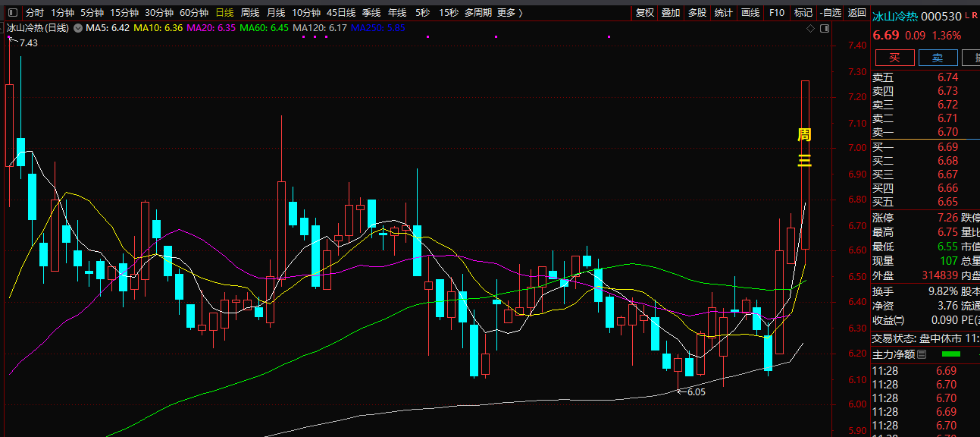
Task: Switch to the 年线 yearly tab
Action: click(x=397, y=12)
